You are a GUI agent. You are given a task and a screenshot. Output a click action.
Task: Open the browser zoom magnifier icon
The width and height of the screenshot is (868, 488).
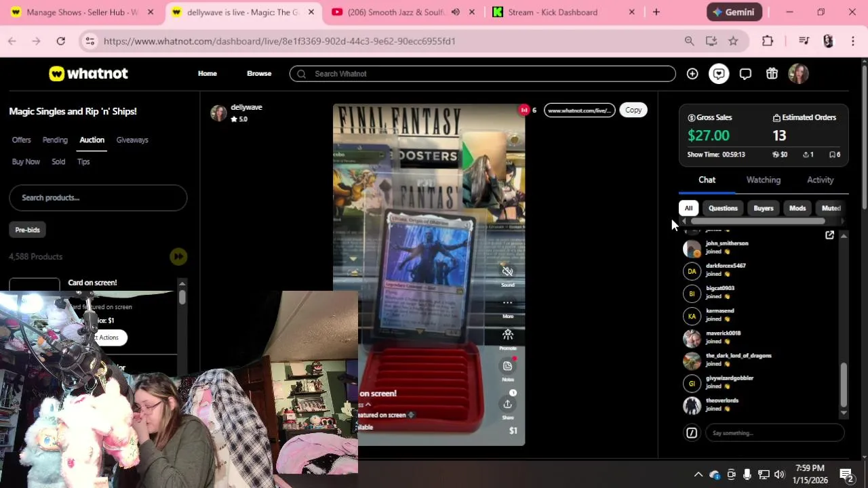click(x=689, y=41)
